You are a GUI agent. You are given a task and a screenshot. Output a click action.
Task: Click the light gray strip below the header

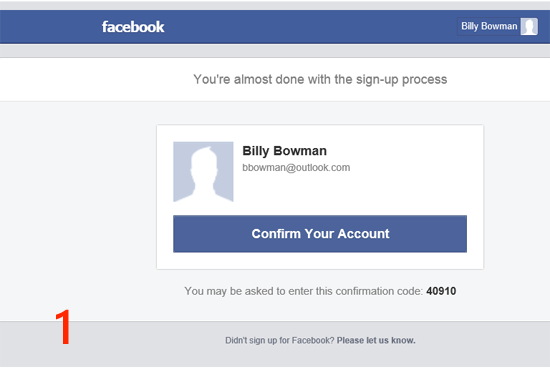pyautogui.click(x=275, y=51)
